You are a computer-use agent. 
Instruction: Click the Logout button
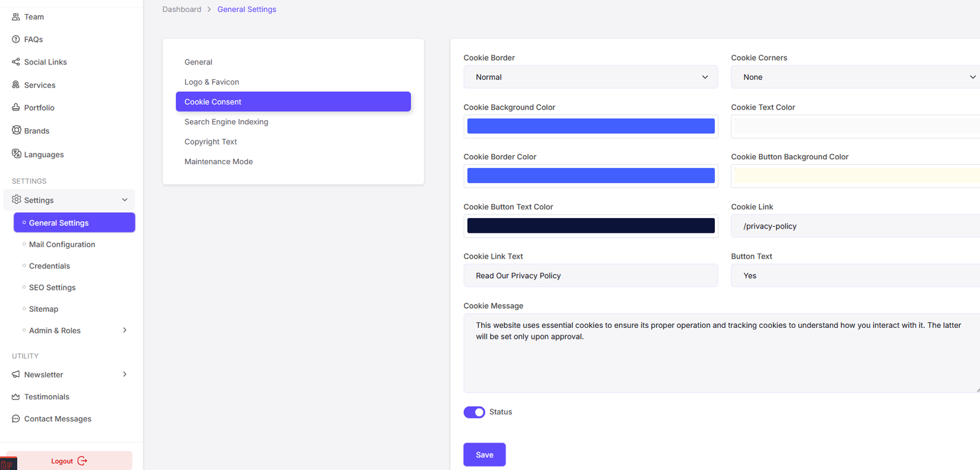pyautogui.click(x=69, y=461)
